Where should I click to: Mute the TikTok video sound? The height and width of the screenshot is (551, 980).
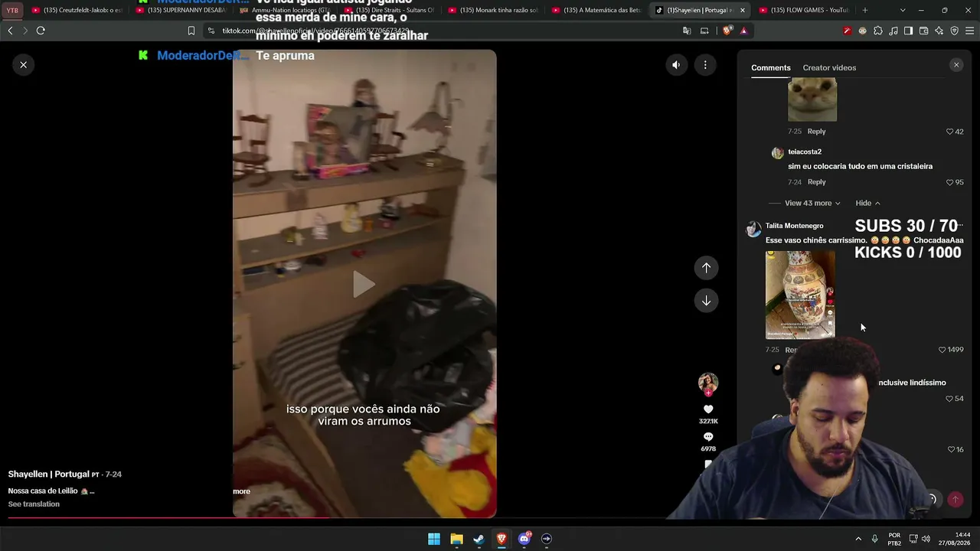[676, 65]
